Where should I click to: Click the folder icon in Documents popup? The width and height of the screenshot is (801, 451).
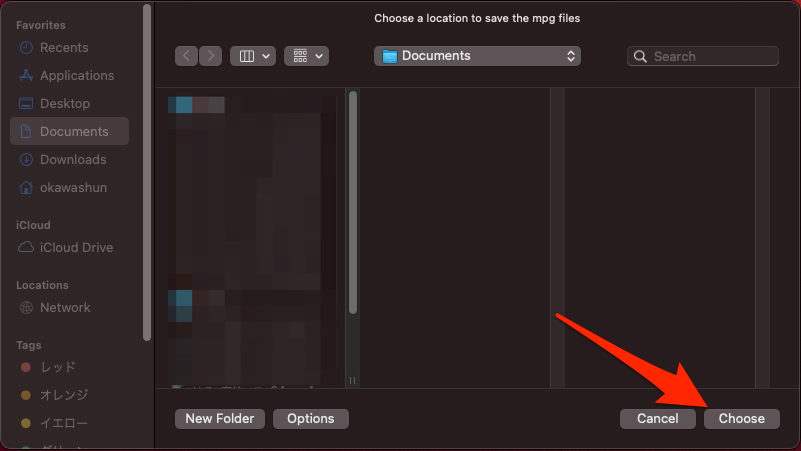tap(390, 56)
